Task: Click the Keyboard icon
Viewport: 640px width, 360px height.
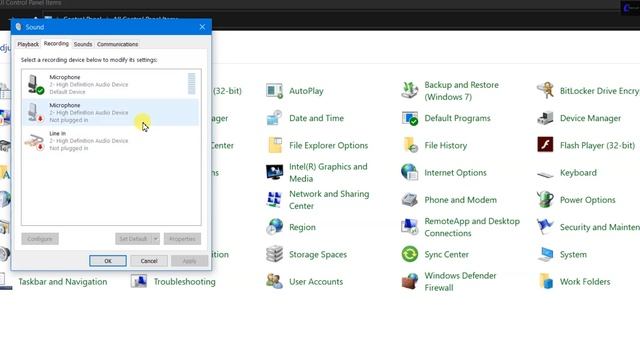Action: 545,174
